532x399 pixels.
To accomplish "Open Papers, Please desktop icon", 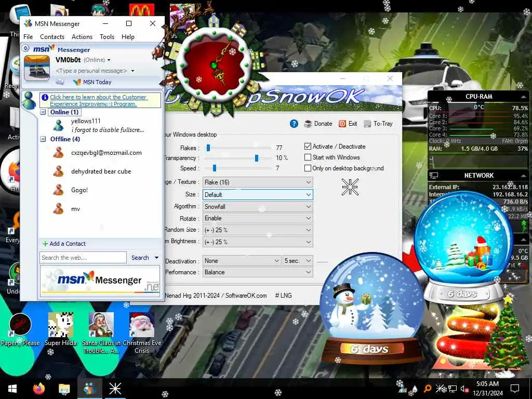I will tap(20, 329).
